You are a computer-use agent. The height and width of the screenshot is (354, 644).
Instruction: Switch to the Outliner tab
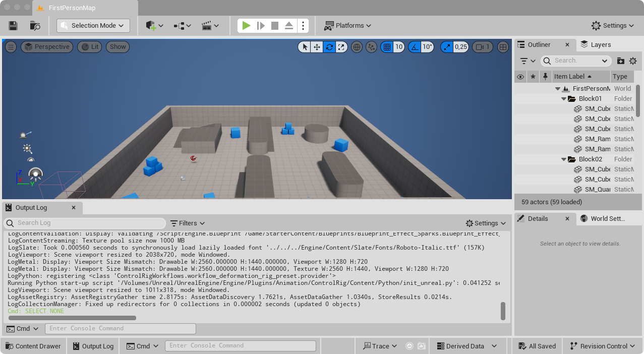(539, 44)
